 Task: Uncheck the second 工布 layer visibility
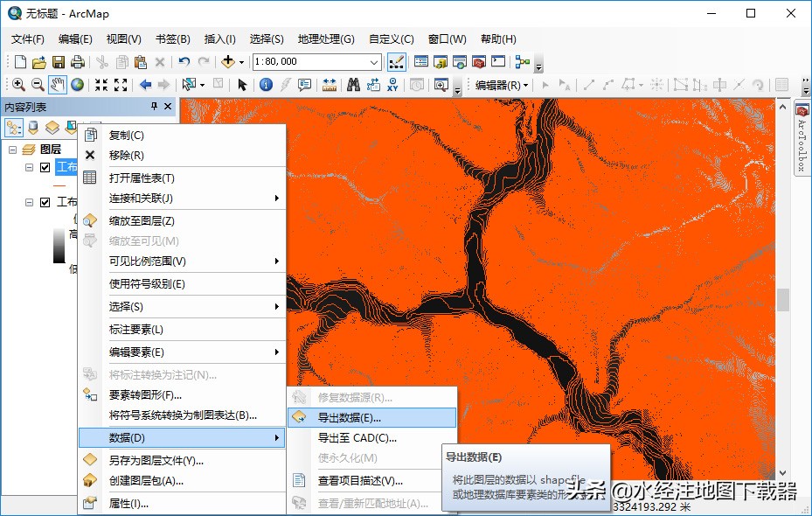pos(45,202)
